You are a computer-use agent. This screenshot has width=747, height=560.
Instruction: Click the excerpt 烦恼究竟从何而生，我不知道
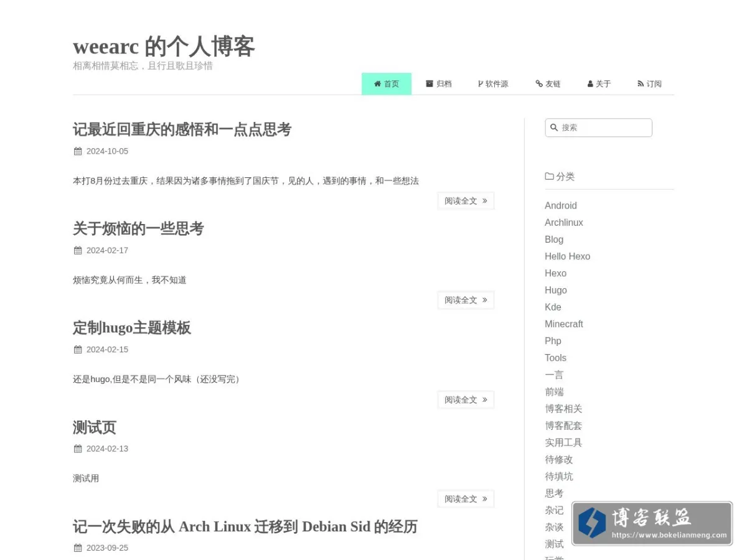click(129, 280)
